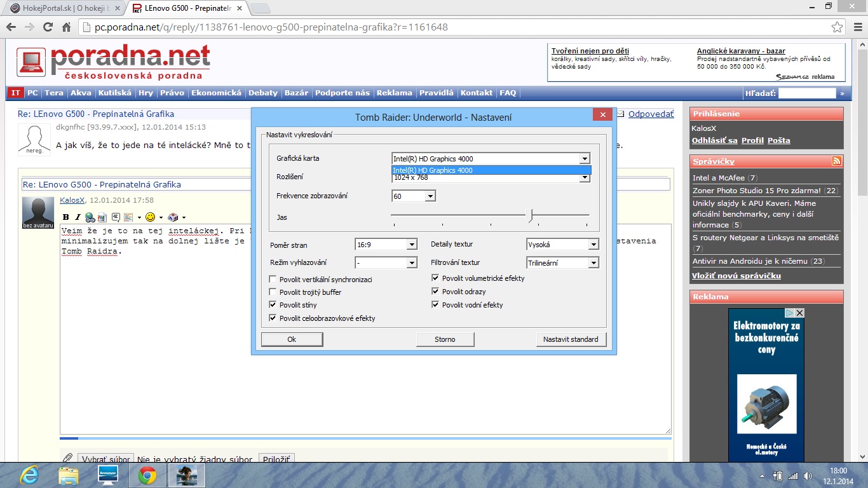Viewport: 868px width, 488px height.
Task: Open the Pravidlá page in site navigation
Action: 437,93
